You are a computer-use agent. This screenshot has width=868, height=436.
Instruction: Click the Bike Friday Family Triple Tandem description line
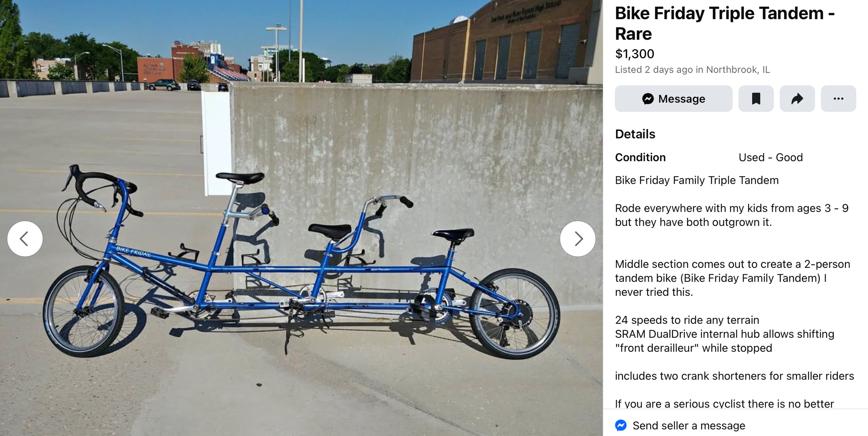pos(697,180)
